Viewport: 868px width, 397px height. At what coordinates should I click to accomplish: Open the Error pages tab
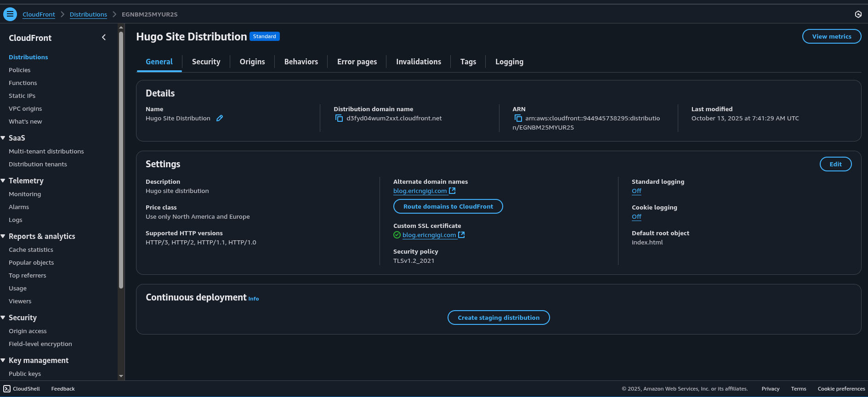(357, 62)
